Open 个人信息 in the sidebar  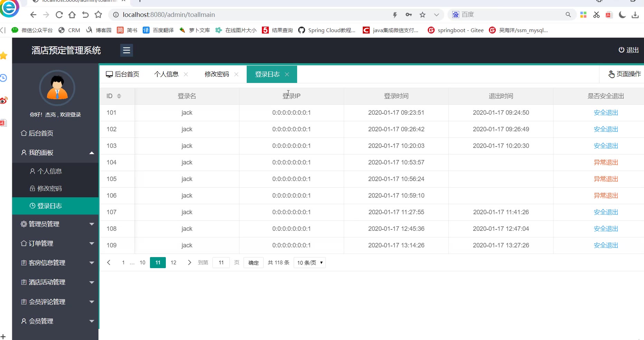coord(55,171)
